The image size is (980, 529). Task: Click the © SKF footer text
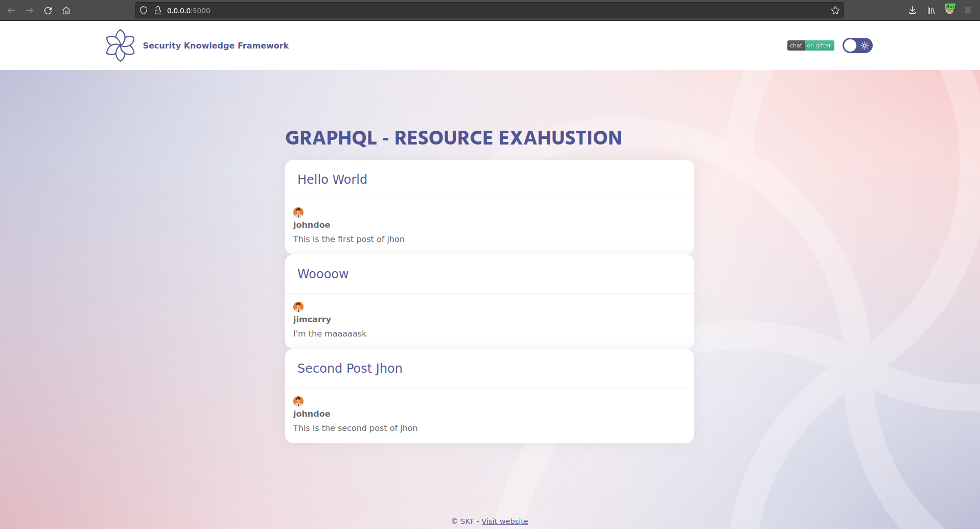tap(463, 521)
